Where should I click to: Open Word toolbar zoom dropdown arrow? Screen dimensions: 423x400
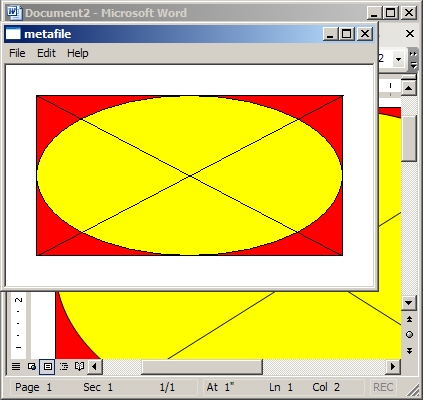coord(398,59)
